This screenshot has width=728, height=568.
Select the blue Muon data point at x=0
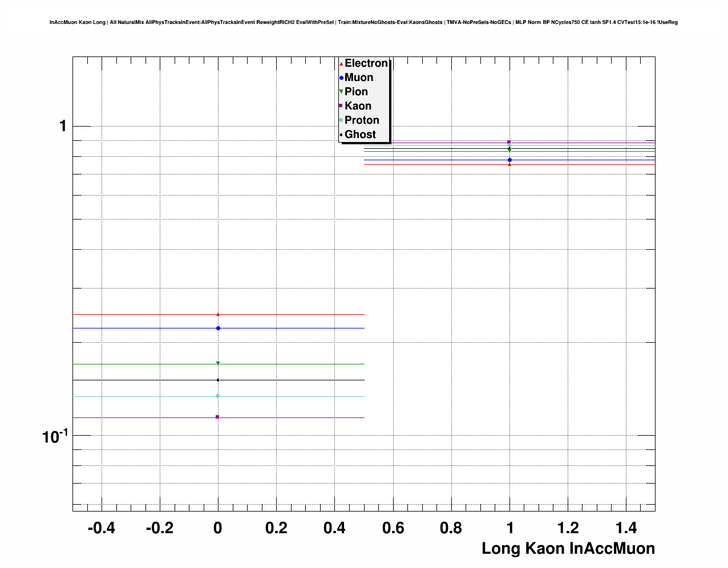[218, 328]
